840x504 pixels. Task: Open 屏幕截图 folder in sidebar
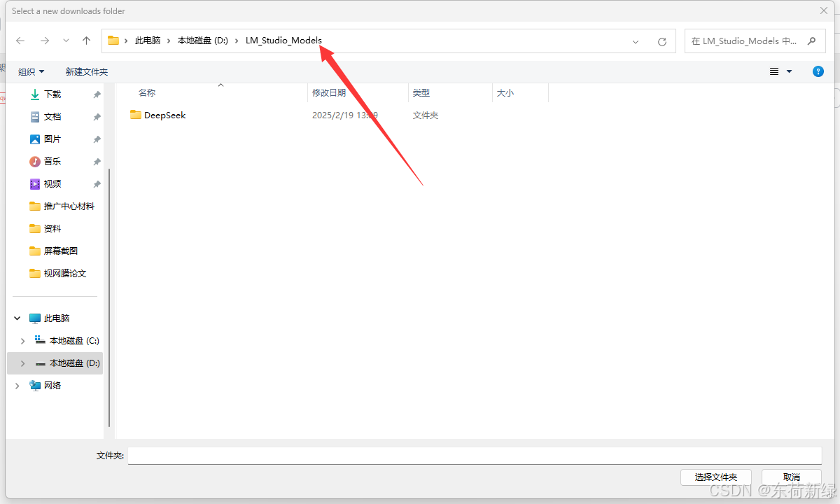[54, 251]
